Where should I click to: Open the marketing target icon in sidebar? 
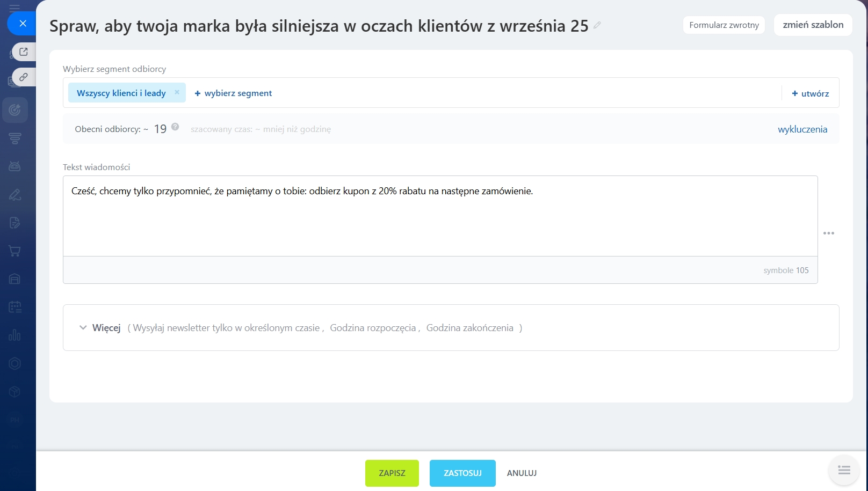(15, 111)
